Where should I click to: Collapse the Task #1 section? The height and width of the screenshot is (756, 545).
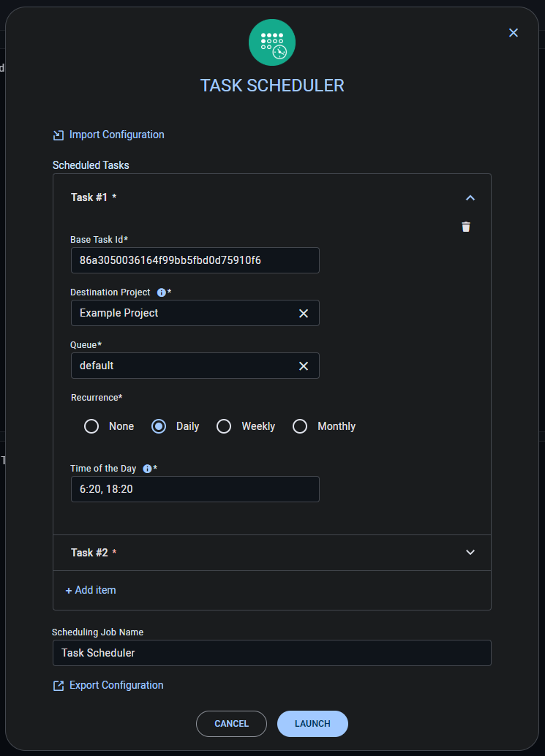(470, 197)
